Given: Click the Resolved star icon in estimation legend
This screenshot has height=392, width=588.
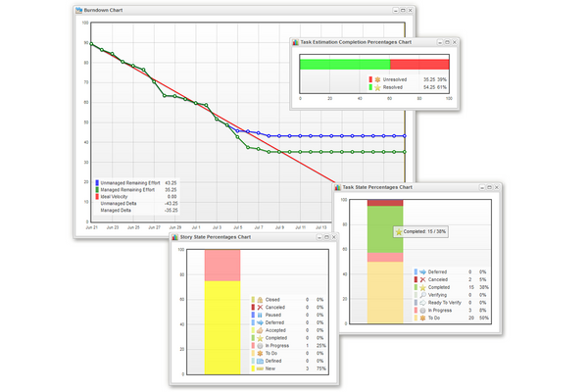Looking at the screenshot, I should pyautogui.click(x=377, y=87).
